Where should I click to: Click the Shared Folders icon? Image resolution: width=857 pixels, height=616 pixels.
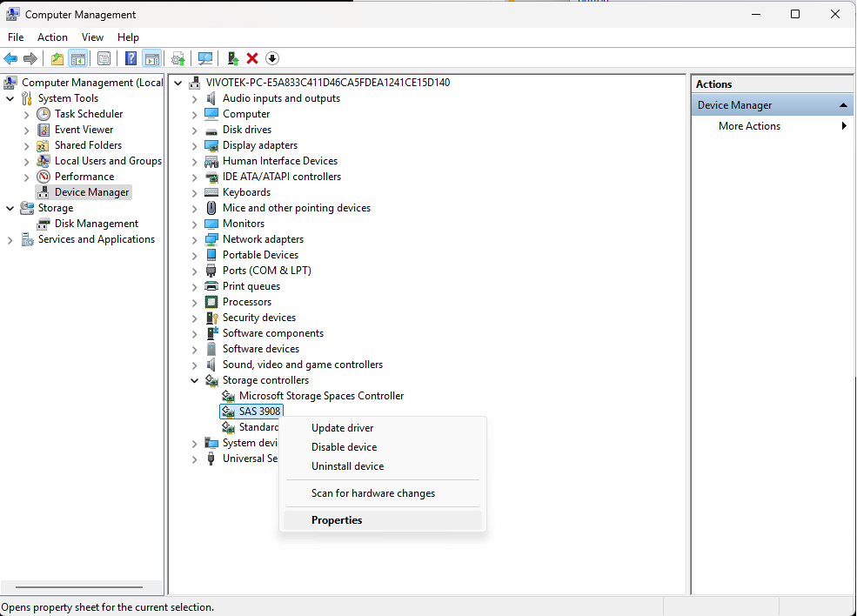tap(44, 145)
